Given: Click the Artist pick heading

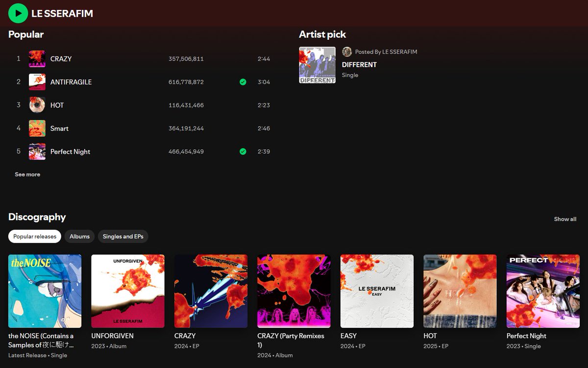Looking at the screenshot, I should pos(322,34).
